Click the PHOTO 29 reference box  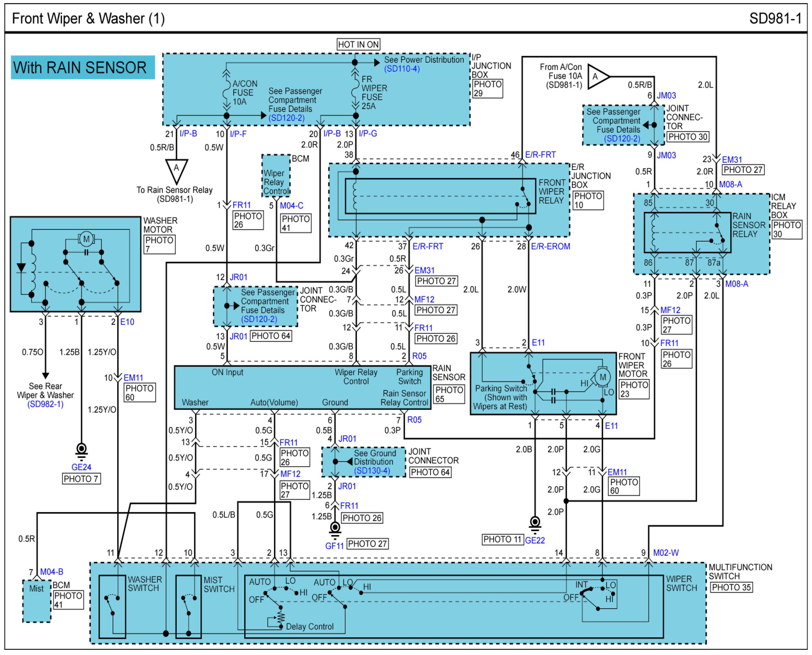[x=487, y=89]
